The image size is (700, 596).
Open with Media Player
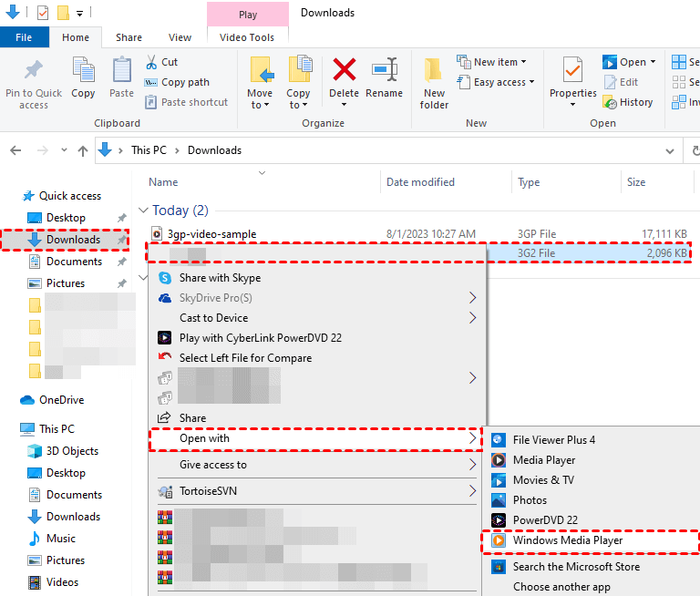tap(592, 460)
